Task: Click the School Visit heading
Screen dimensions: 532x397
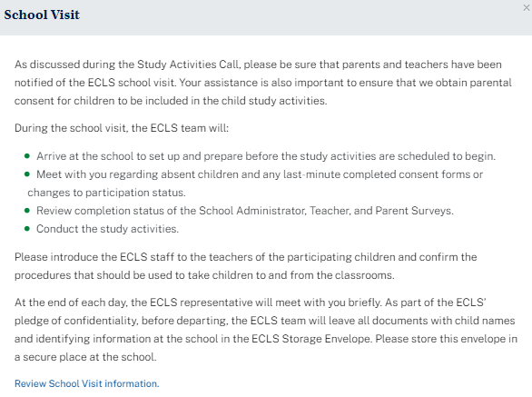Action: click(x=42, y=15)
